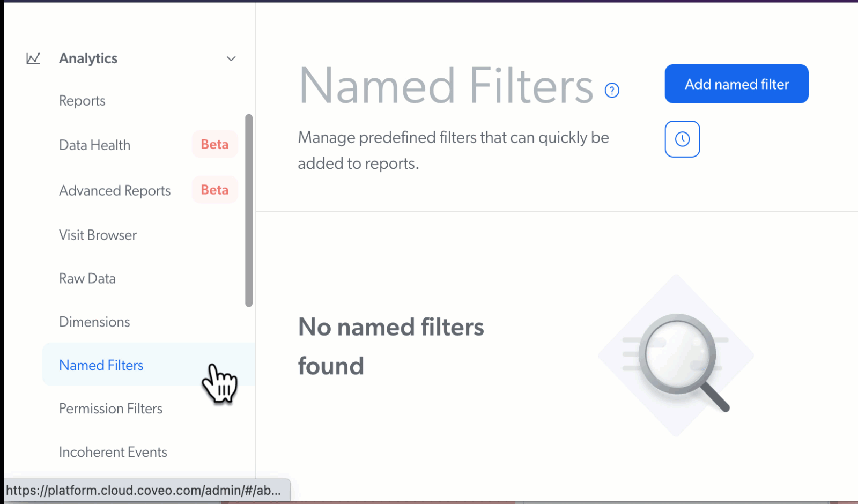Click the Beta badge beside Data Health

point(214,145)
